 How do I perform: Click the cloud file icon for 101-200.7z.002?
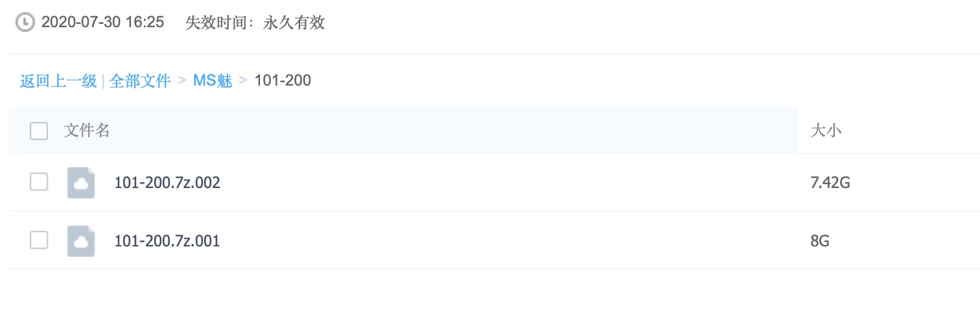[81, 183]
